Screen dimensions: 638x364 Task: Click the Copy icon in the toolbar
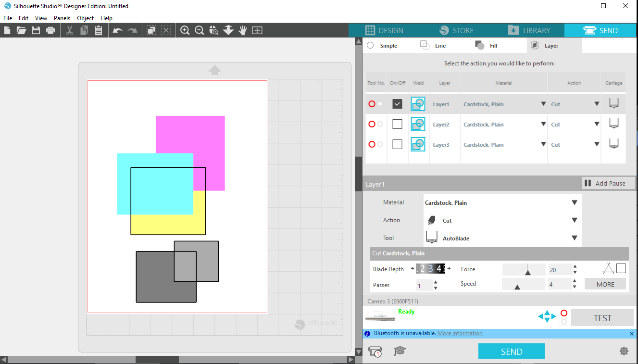click(x=84, y=30)
